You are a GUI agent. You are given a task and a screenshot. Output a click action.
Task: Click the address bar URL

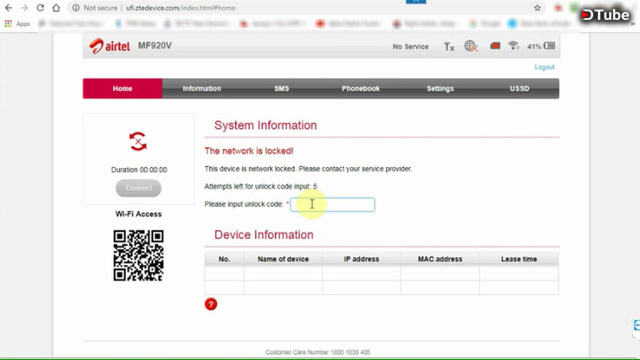tap(180, 8)
